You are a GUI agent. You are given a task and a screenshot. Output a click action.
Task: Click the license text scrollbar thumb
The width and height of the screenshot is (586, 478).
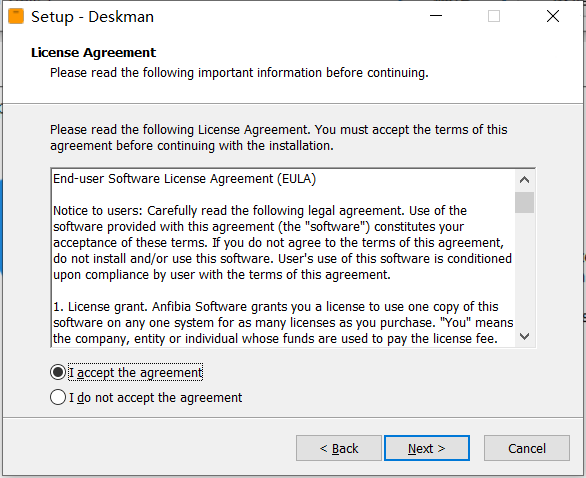(x=524, y=202)
